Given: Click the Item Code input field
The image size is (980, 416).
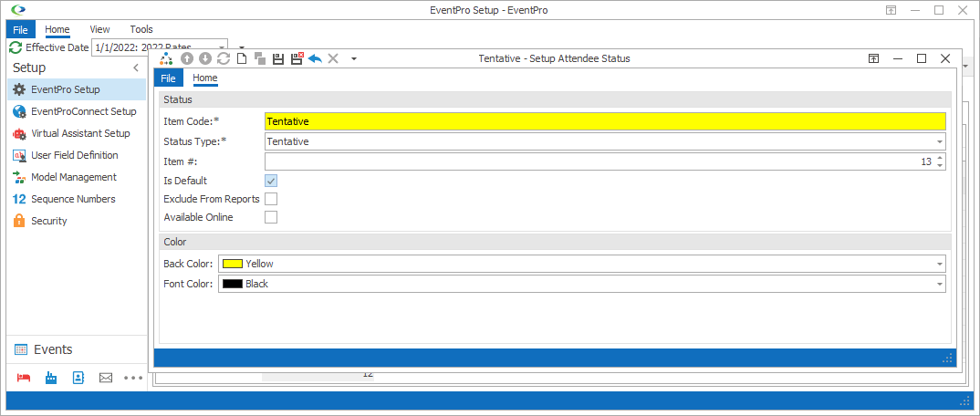Looking at the screenshot, I should pyautogui.click(x=605, y=121).
